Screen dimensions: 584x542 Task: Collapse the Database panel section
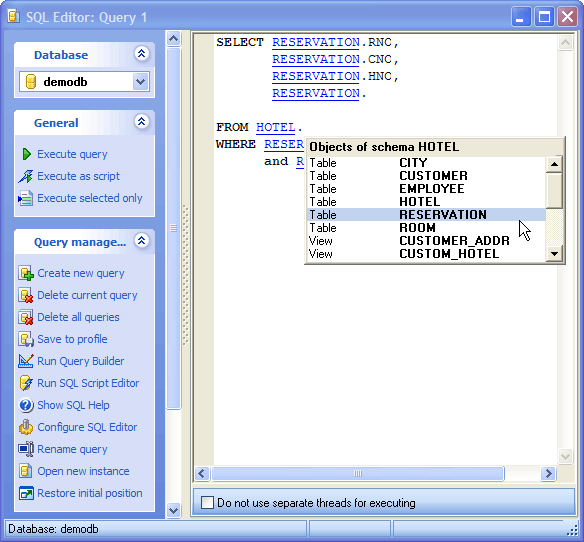(142, 54)
